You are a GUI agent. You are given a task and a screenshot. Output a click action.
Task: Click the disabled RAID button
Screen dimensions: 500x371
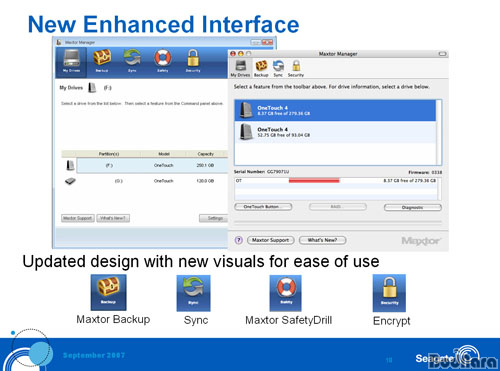[x=338, y=207]
